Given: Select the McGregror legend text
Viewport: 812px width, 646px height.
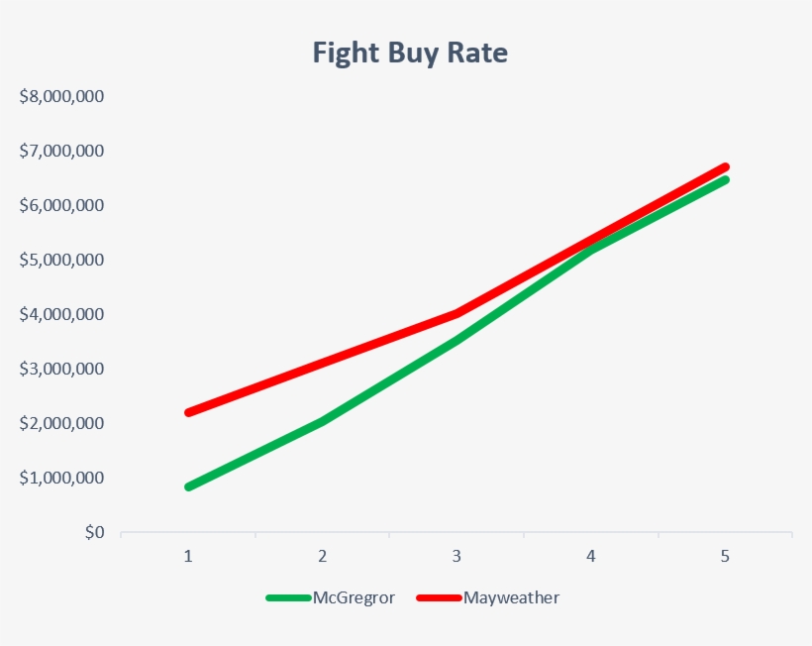Looking at the screenshot, I should click(x=354, y=598).
